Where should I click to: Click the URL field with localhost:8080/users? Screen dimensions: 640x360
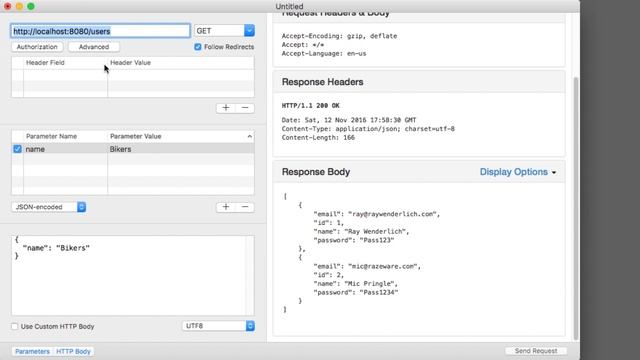[100, 31]
